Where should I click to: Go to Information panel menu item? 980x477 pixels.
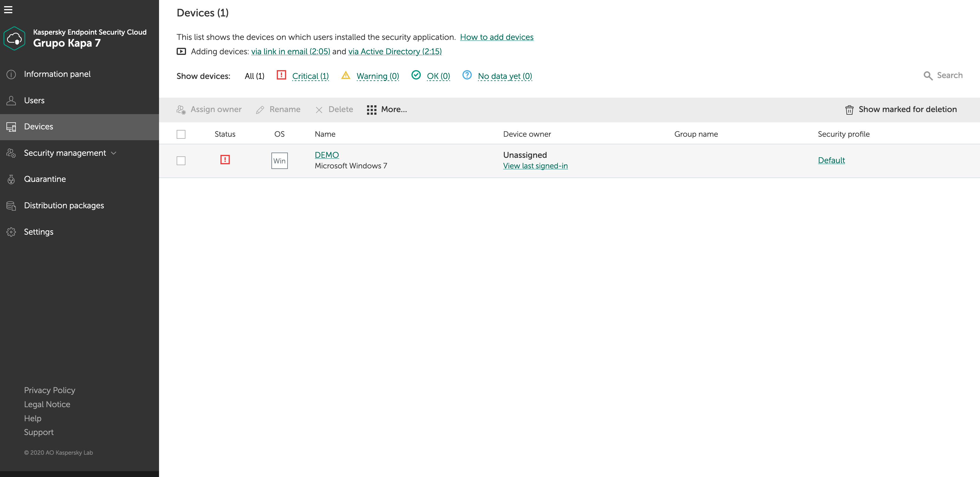point(80,74)
